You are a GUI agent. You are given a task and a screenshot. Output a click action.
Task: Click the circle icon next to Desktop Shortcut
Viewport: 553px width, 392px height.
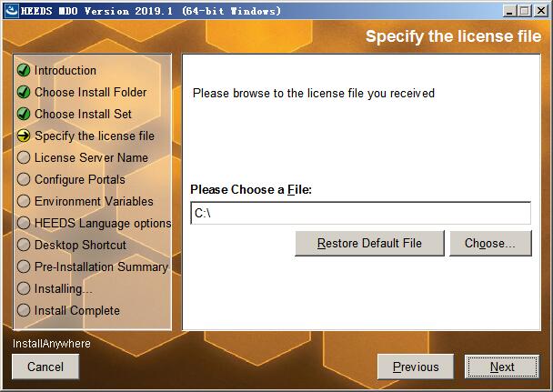click(24, 245)
